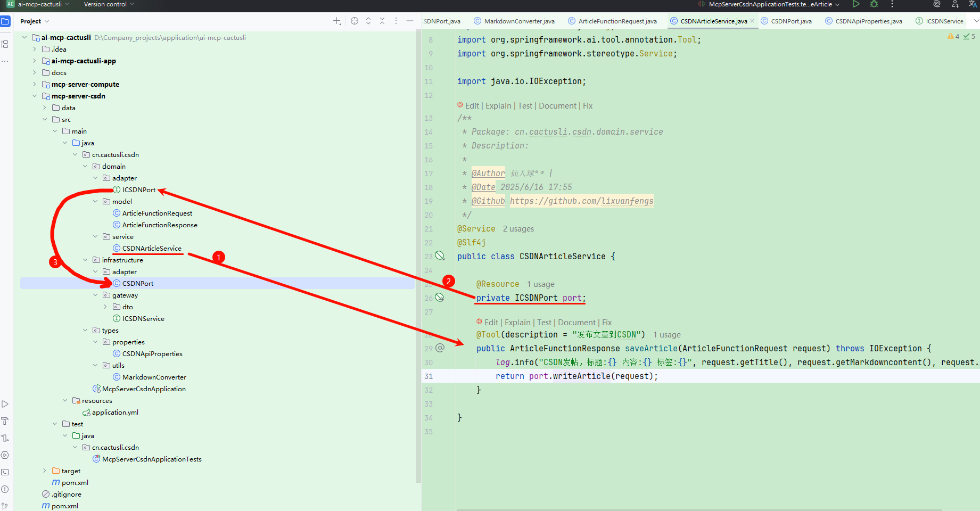Click the gutter icon on line 26
This screenshot has width=980, height=511.
(440, 298)
